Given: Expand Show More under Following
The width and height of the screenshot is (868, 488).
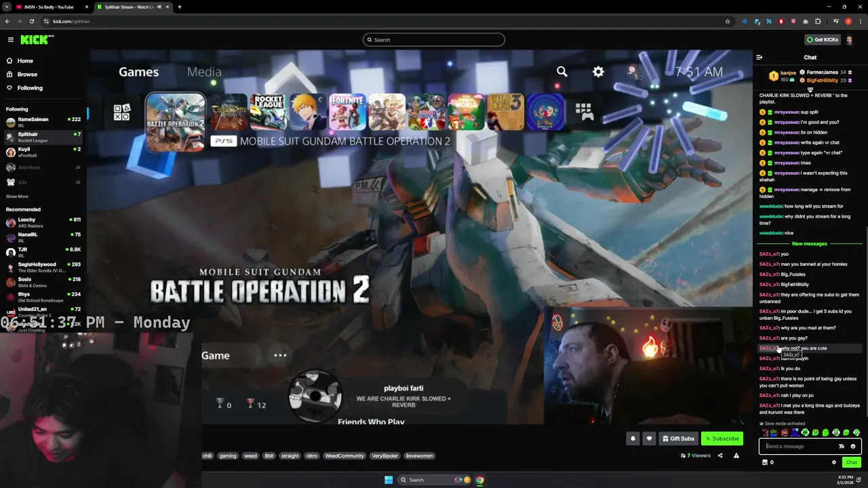Looking at the screenshot, I should coord(17,197).
